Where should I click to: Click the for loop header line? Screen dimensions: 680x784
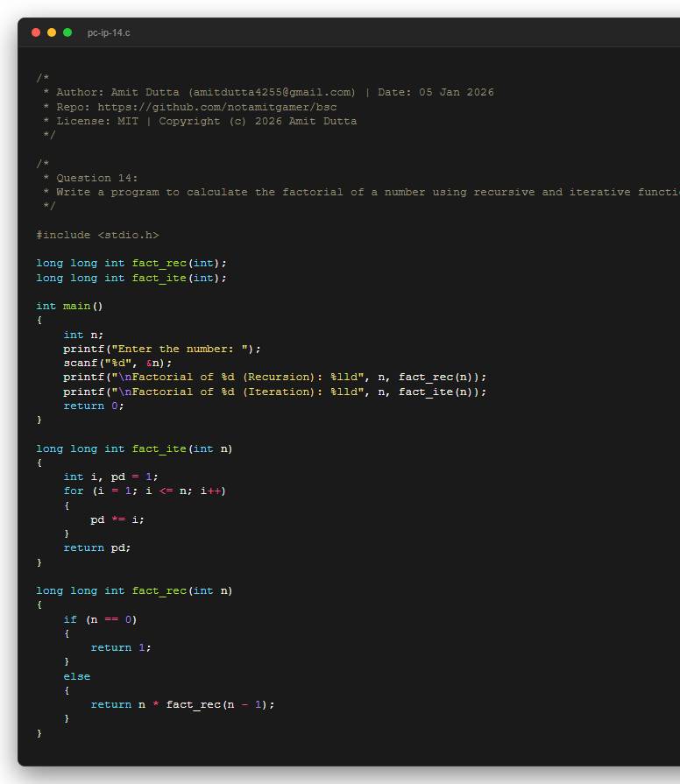pos(145,491)
